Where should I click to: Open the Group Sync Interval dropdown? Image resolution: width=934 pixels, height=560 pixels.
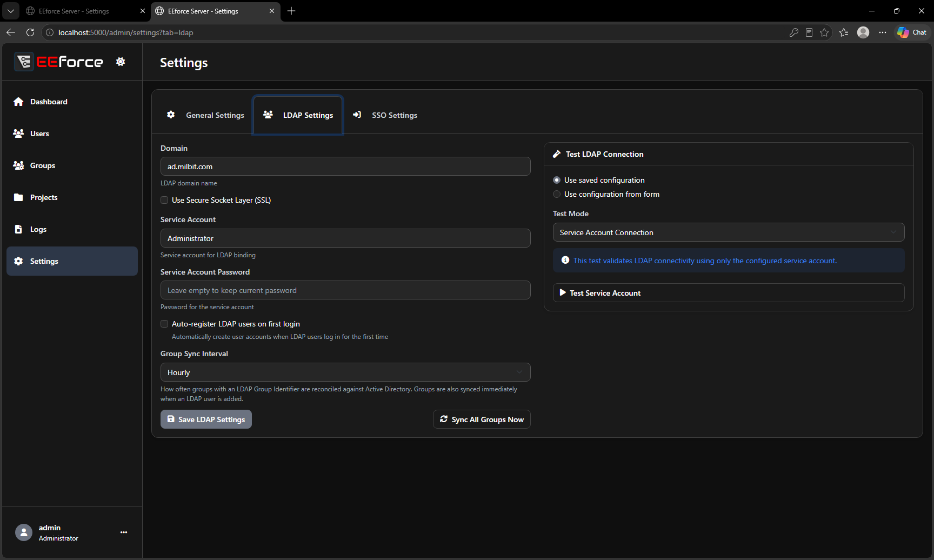(345, 372)
